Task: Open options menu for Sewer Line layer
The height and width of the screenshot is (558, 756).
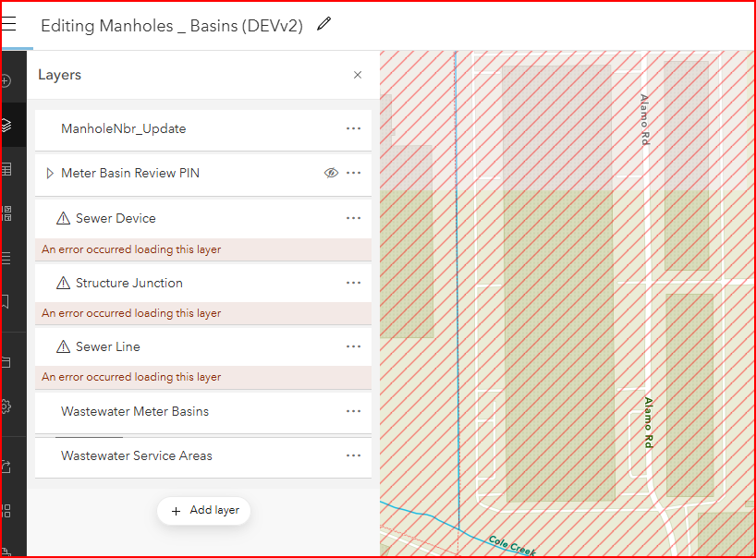Action: 353,346
